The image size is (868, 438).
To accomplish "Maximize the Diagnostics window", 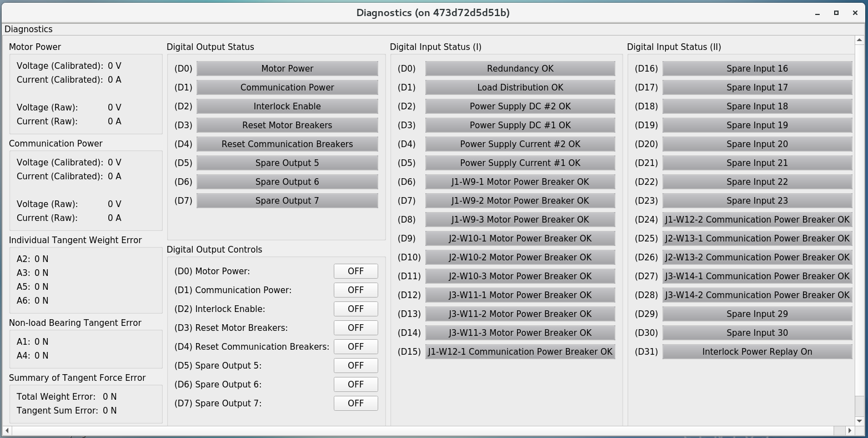I will (836, 13).
